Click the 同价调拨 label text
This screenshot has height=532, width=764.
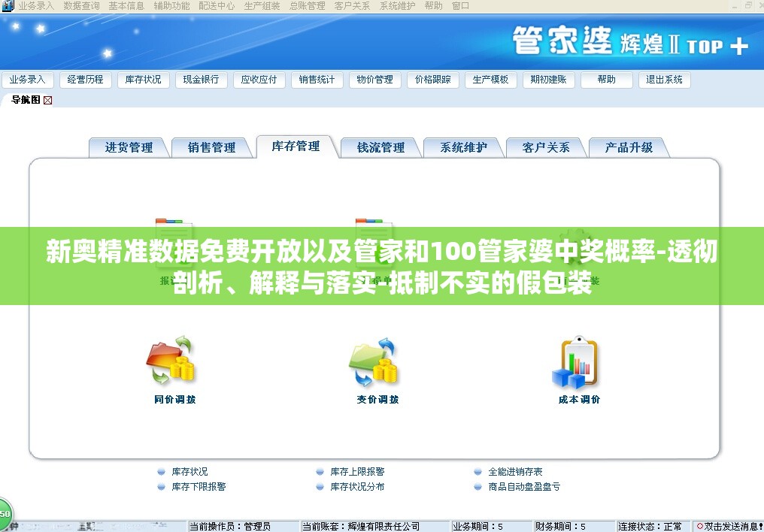(x=175, y=400)
